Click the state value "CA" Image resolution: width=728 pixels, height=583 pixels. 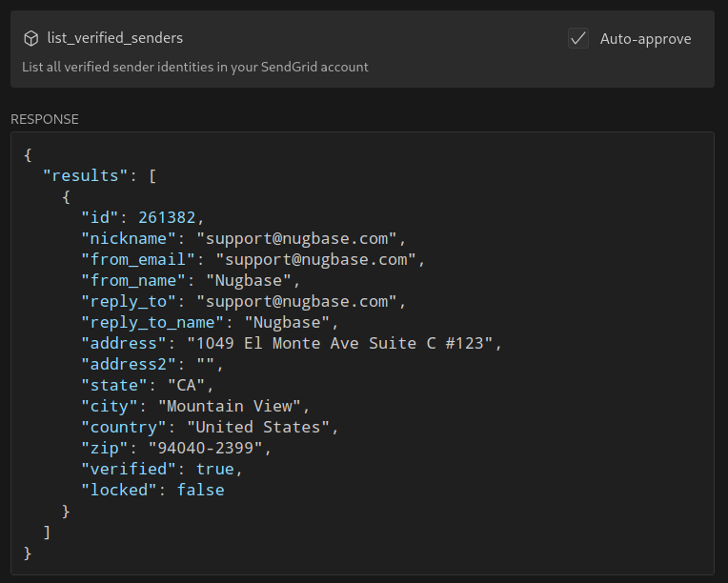[x=186, y=385]
